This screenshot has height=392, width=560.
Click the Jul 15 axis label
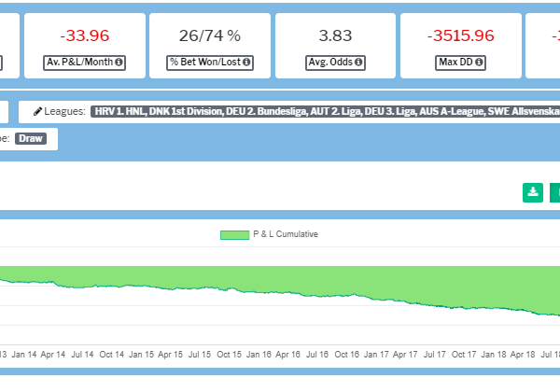[x=200, y=355]
